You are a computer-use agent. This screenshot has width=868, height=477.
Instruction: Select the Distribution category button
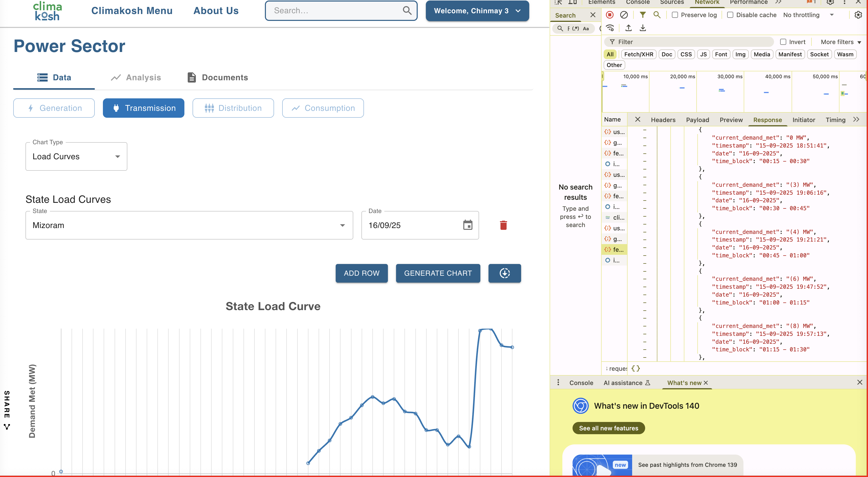click(x=233, y=108)
